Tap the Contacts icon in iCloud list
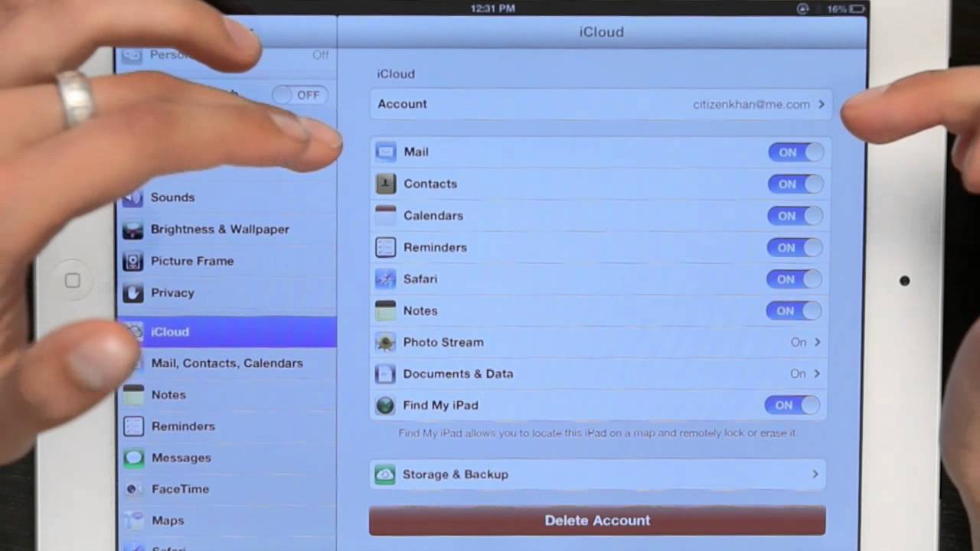The width and height of the screenshot is (980, 551). point(386,184)
